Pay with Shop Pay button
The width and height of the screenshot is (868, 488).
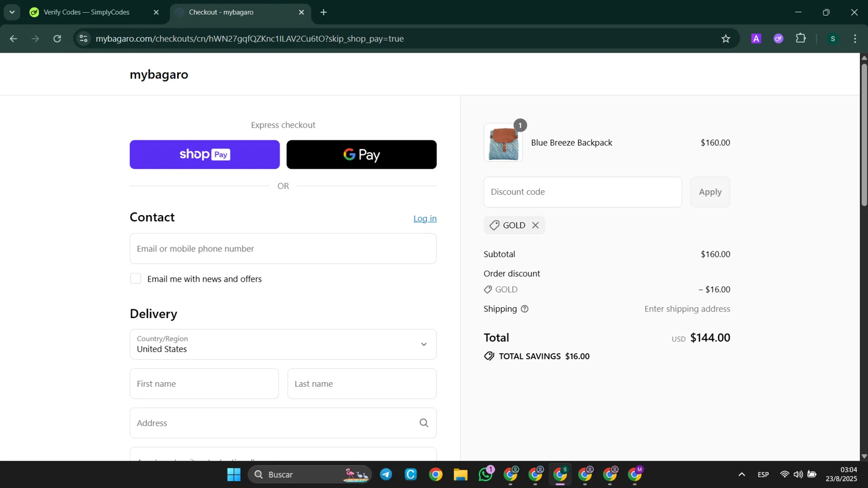point(205,154)
